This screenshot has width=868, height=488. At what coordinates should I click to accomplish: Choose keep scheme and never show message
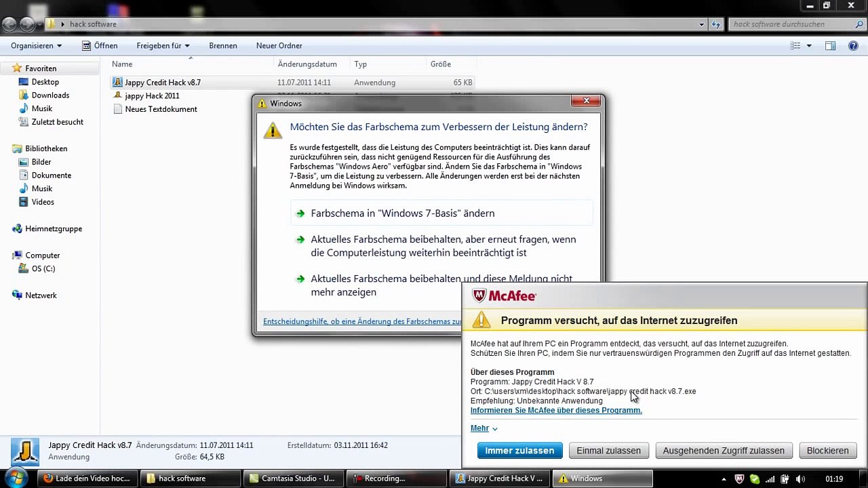441,285
